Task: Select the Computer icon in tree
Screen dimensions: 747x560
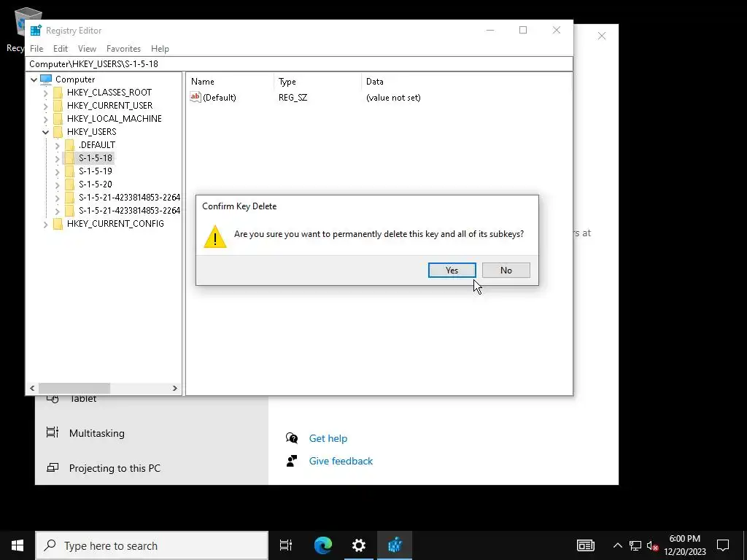Action: point(46,79)
